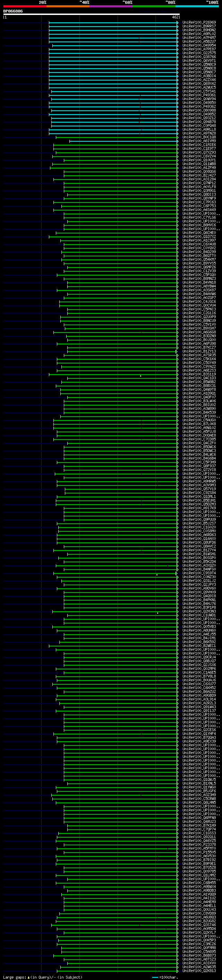Select the UniRef100_O80988 hit
This screenshot has height=980, width=222.
click(199, 110)
